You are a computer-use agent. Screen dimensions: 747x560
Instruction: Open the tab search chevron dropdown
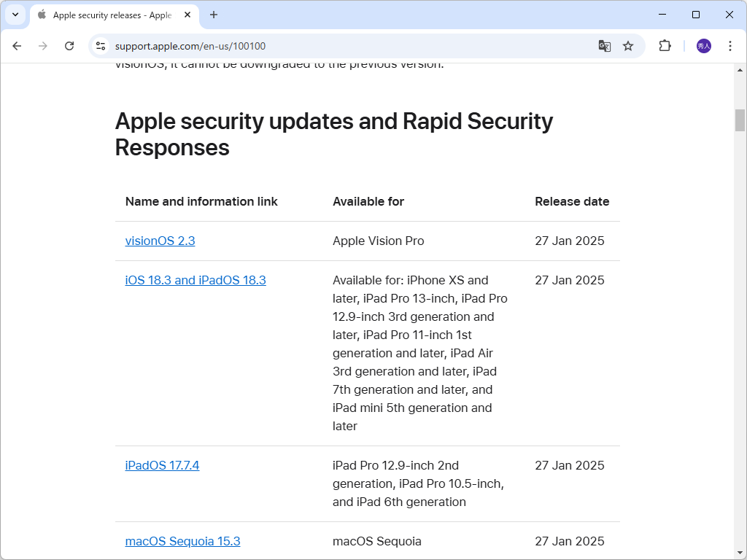pos(15,15)
